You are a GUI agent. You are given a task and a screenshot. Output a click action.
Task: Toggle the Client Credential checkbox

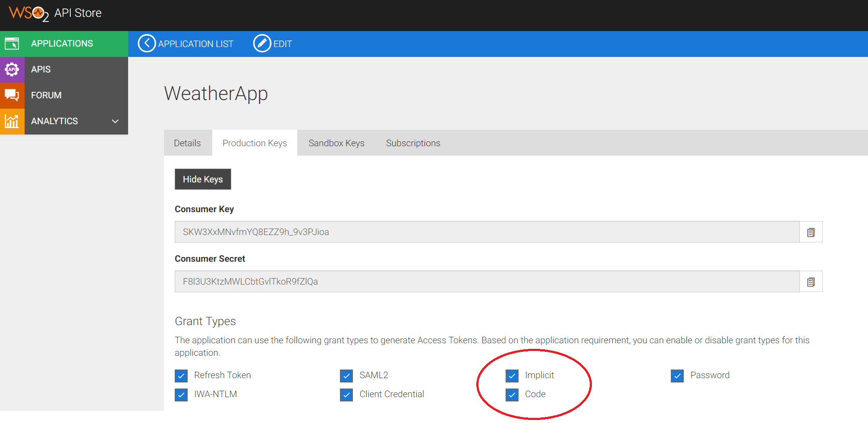point(346,395)
